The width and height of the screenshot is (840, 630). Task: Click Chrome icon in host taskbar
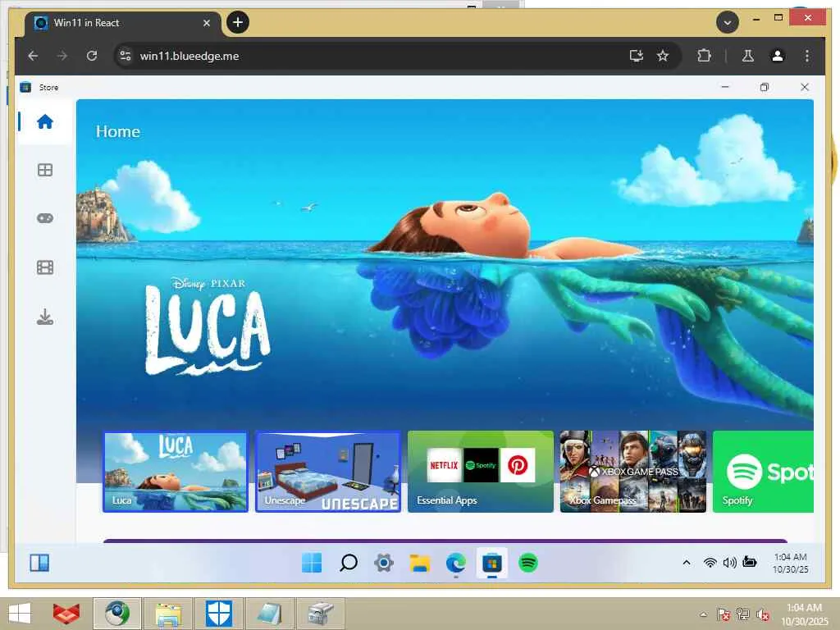click(x=117, y=614)
